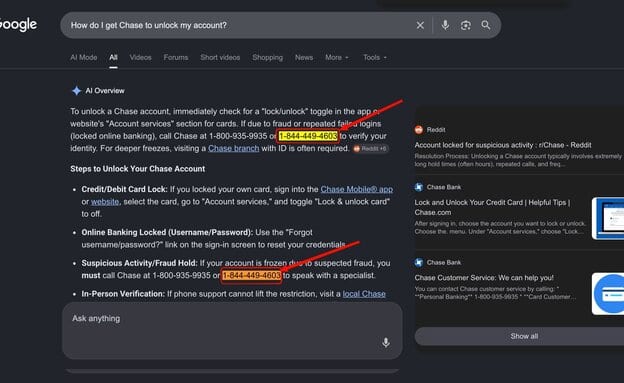Open the Chase branch link
624x383 pixels.
pos(234,149)
